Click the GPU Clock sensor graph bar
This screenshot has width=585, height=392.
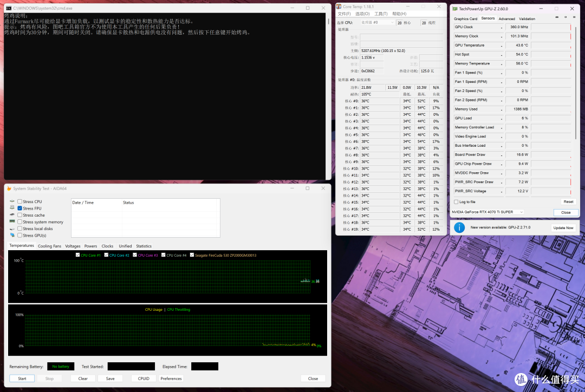coord(551,27)
